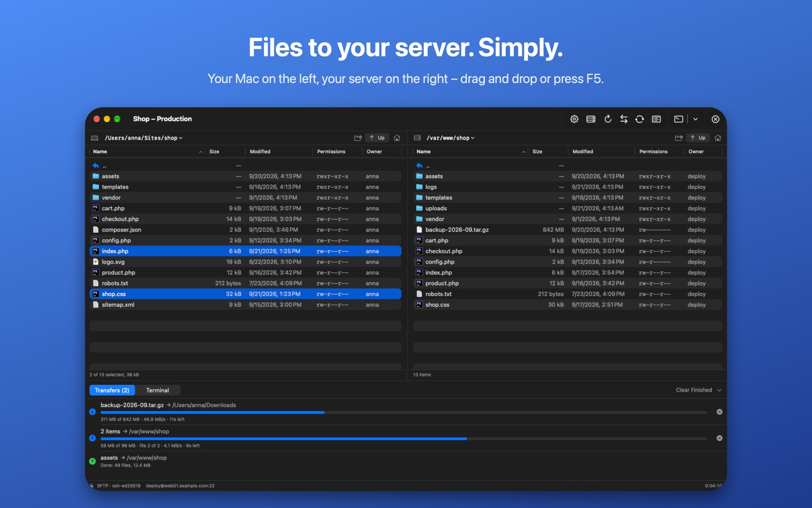Click local parent directory '..' row
The width and height of the screenshot is (812, 508).
(246, 166)
